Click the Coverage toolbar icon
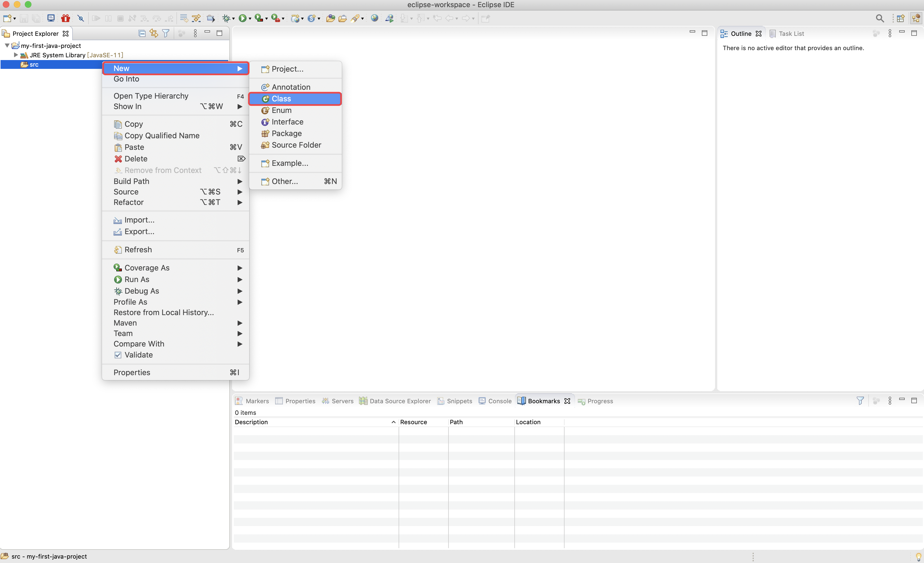 click(x=259, y=18)
